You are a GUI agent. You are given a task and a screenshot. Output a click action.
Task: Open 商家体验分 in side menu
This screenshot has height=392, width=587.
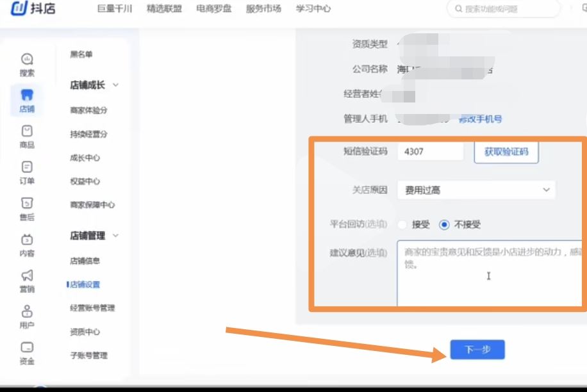point(88,110)
